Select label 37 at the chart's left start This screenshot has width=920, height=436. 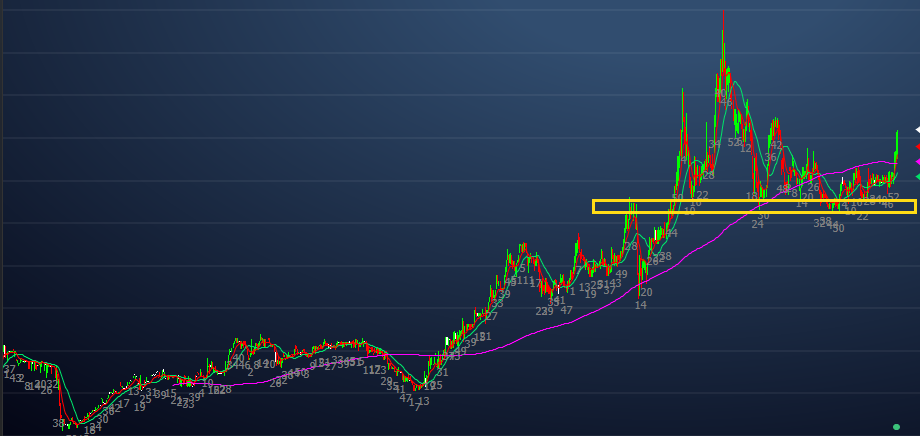[8, 370]
